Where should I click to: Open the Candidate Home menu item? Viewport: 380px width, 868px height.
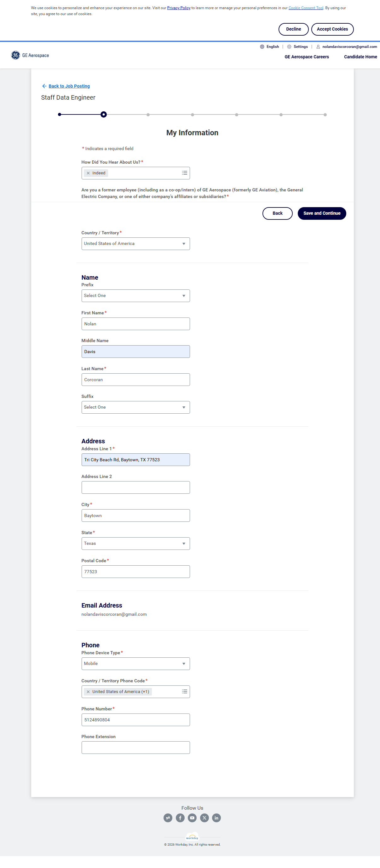[360, 57]
